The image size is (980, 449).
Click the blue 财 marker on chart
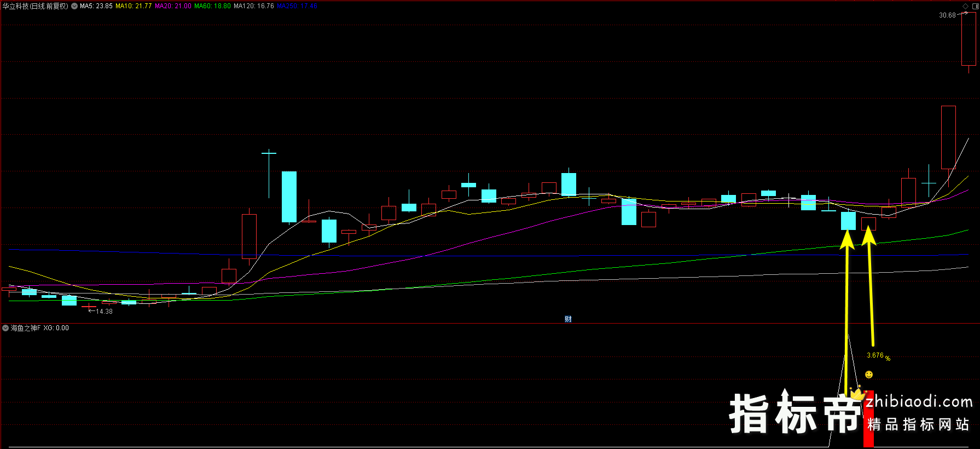point(568,319)
